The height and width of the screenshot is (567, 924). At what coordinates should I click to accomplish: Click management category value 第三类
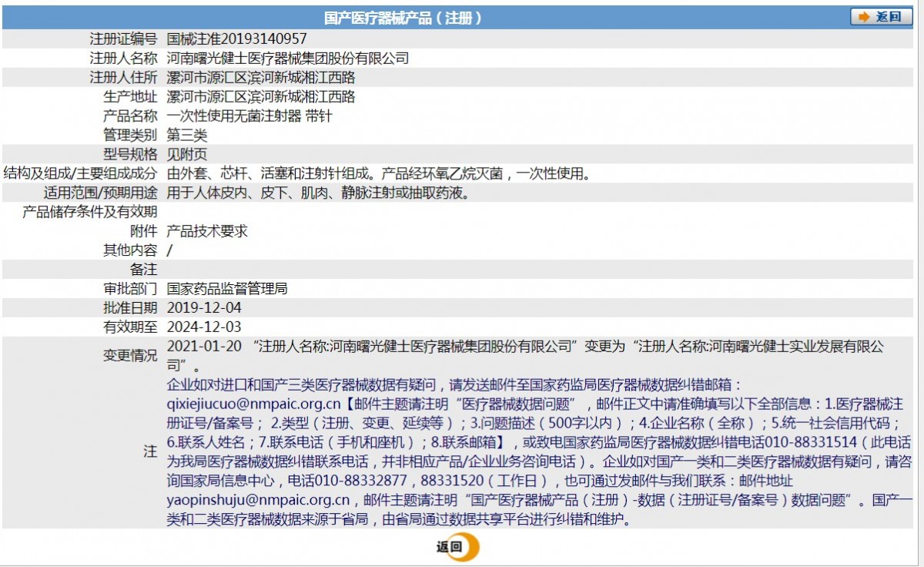tap(187, 135)
